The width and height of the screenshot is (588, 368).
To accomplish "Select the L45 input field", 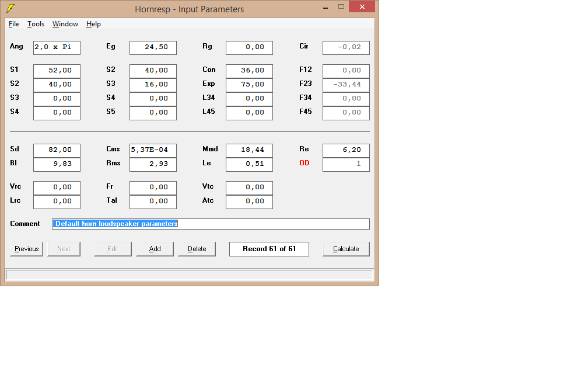I will (250, 113).
